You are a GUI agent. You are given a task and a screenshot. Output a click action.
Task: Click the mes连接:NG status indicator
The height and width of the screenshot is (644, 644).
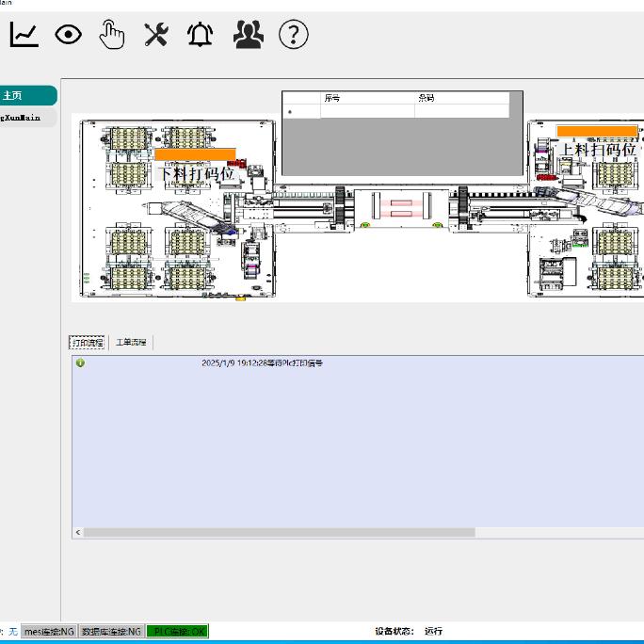click(49, 631)
